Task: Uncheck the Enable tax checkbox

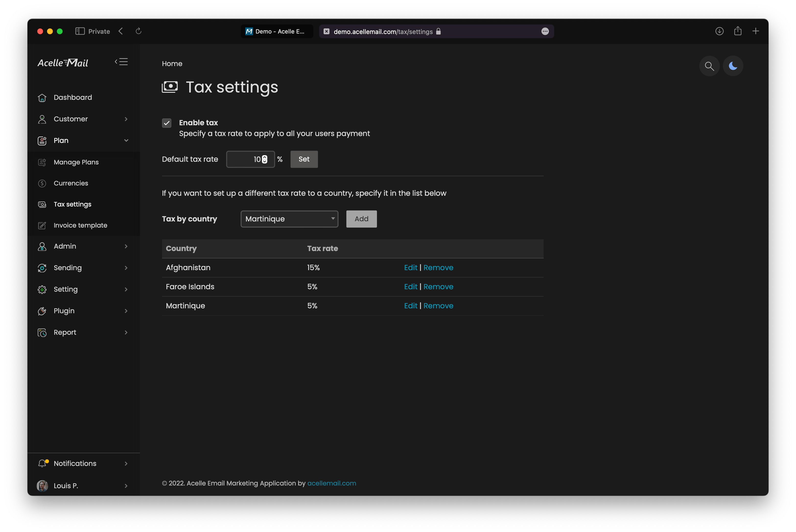Action: [x=167, y=123]
